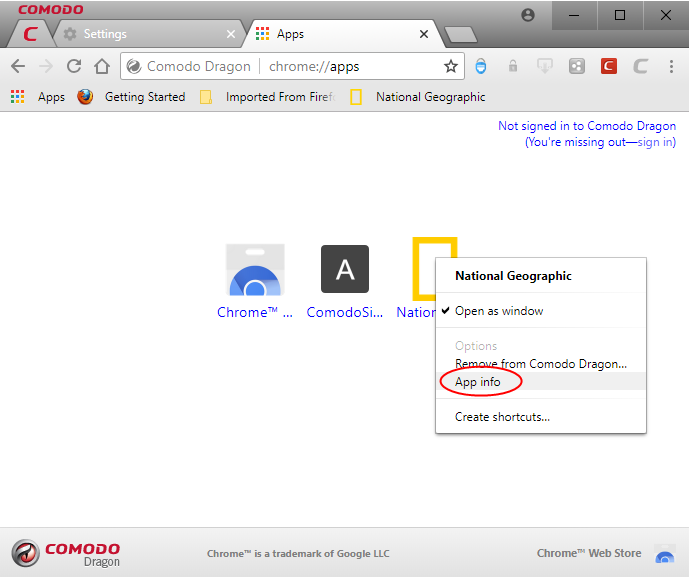Click the padlock toolbar icon
This screenshot has width=689, height=577.
click(512, 66)
